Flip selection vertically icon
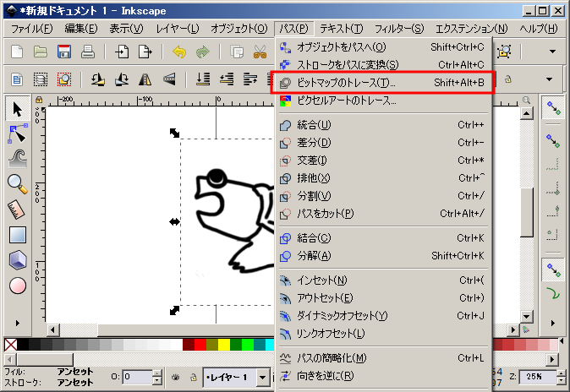Screen dimensions: 570x392 pyautogui.click(x=169, y=79)
